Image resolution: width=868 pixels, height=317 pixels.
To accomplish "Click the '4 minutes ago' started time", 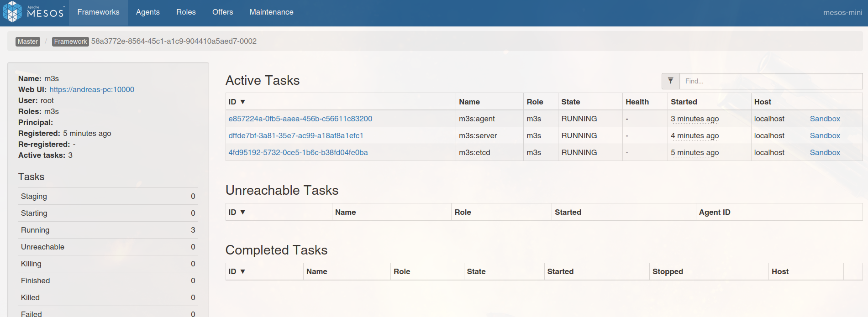I will (x=694, y=135).
